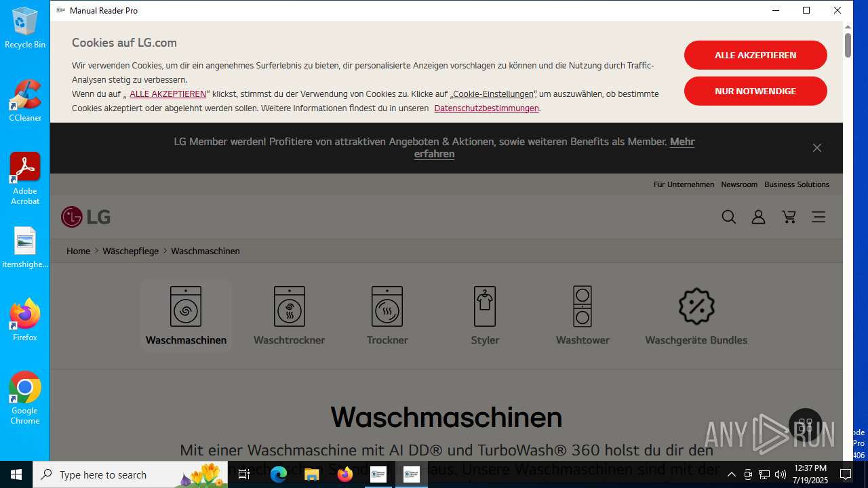Open Business Solutions link
Image resolution: width=868 pixels, height=488 pixels.
(x=797, y=184)
